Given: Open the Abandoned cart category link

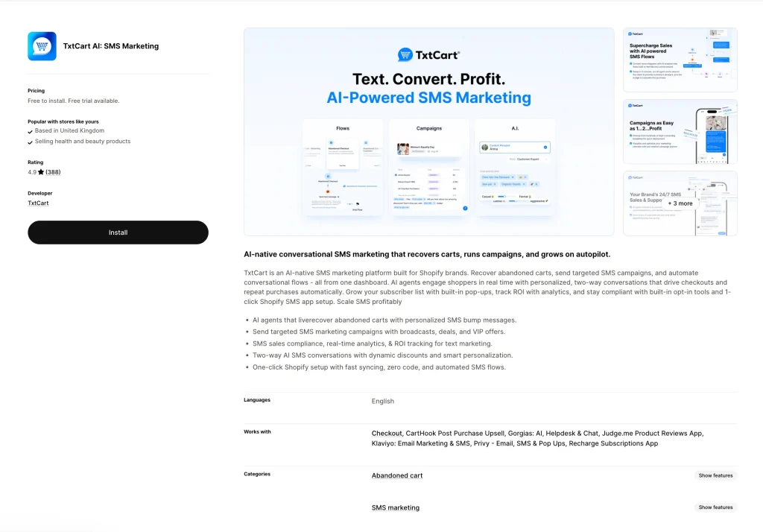Looking at the screenshot, I should 397,475.
